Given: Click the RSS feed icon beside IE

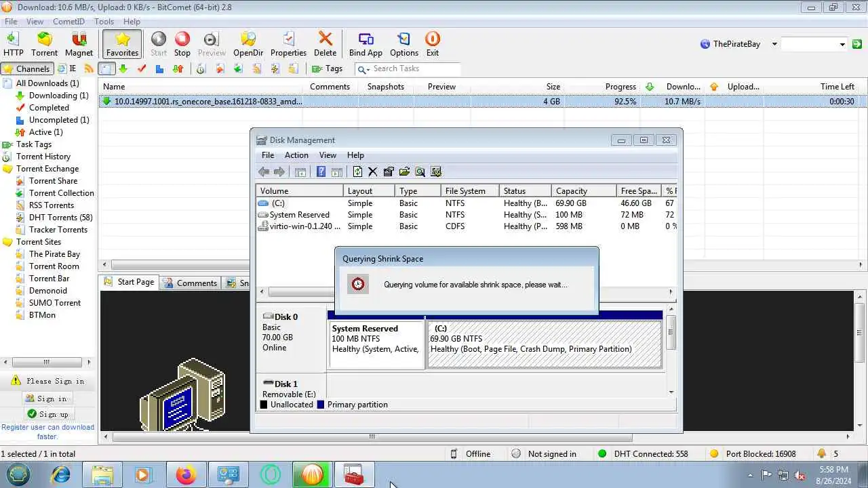Looking at the screenshot, I should point(89,68).
